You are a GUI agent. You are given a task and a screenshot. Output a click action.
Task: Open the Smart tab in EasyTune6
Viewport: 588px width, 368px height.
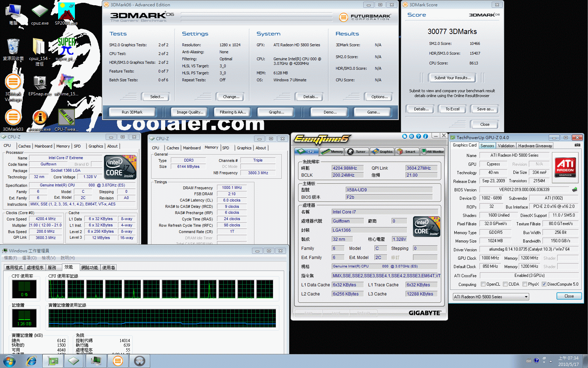(407, 151)
